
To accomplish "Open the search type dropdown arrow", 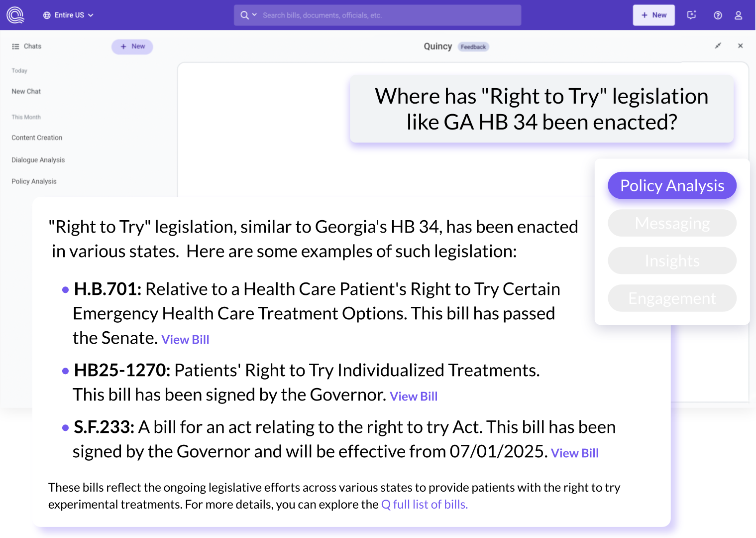I will [254, 15].
